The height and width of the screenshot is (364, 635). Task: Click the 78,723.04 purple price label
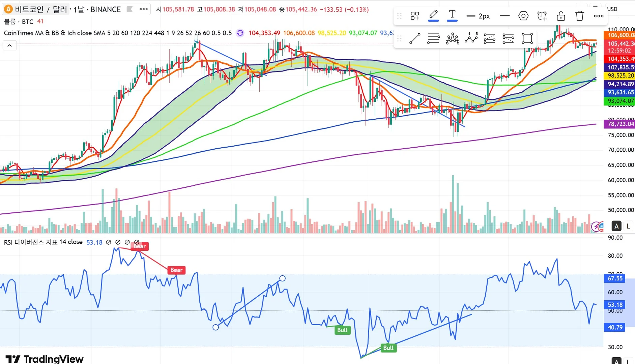point(619,124)
